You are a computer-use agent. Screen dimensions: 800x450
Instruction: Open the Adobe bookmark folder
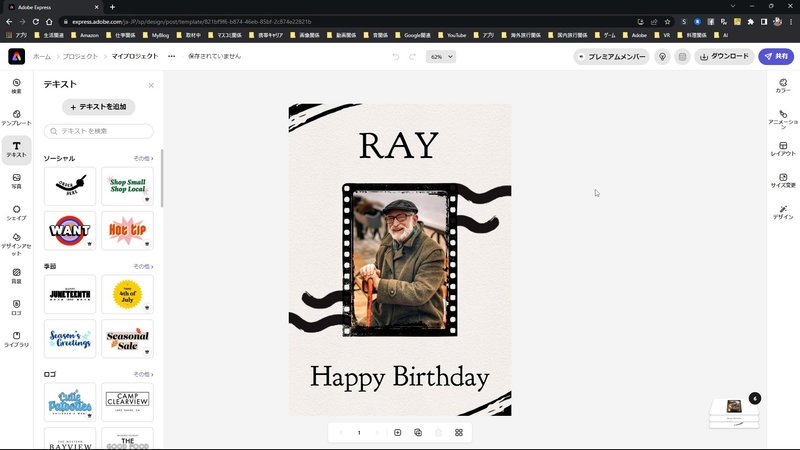point(635,35)
